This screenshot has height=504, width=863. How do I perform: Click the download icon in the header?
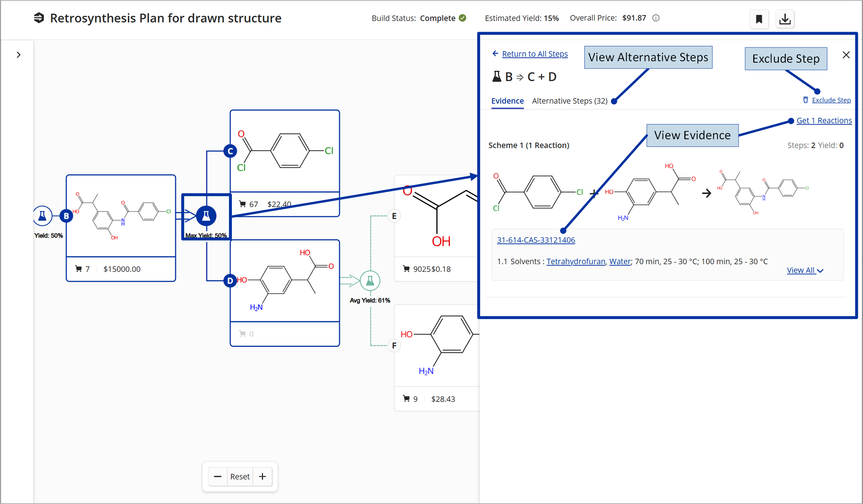click(785, 19)
